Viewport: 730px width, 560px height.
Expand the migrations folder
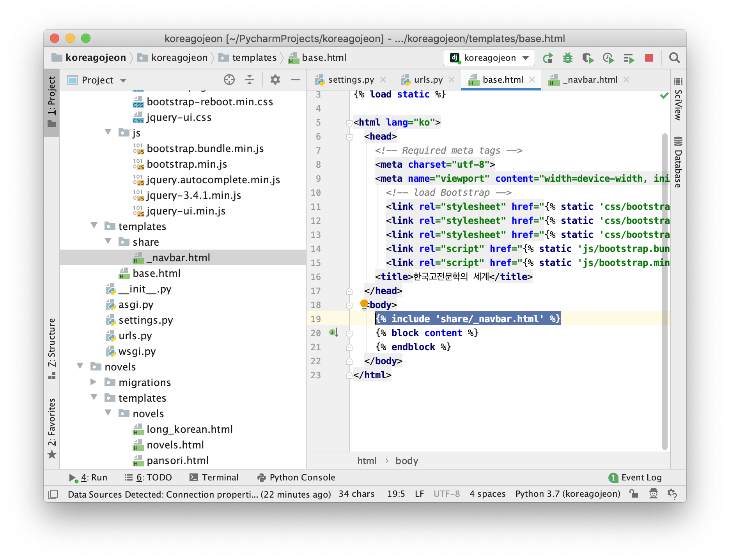[94, 382]
